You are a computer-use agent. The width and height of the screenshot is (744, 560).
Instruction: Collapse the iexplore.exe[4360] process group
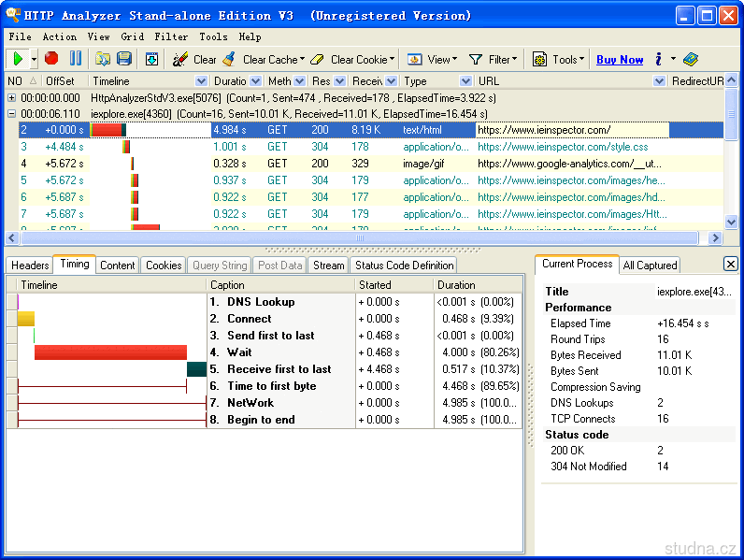point(11,113)
